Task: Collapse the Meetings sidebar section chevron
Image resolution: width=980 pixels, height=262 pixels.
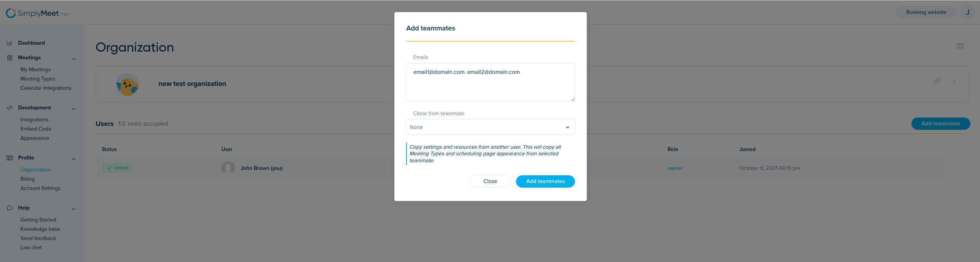Action: (74, 59)
